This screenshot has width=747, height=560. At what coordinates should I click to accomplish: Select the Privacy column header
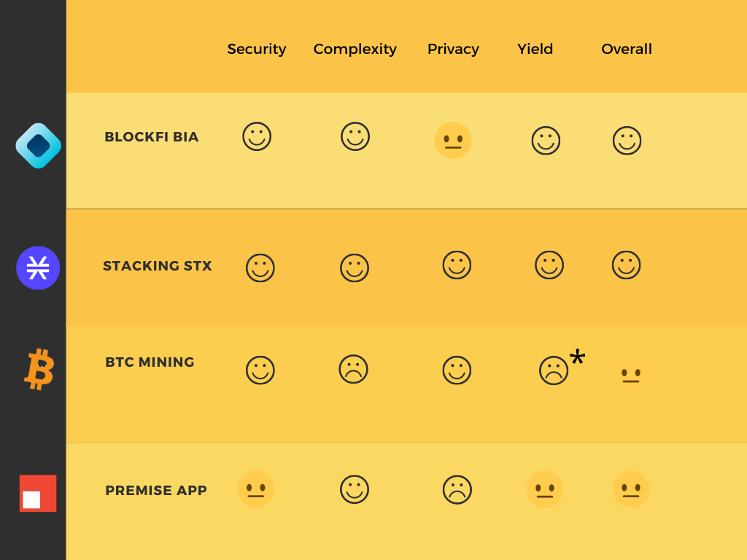pos(453,49)
